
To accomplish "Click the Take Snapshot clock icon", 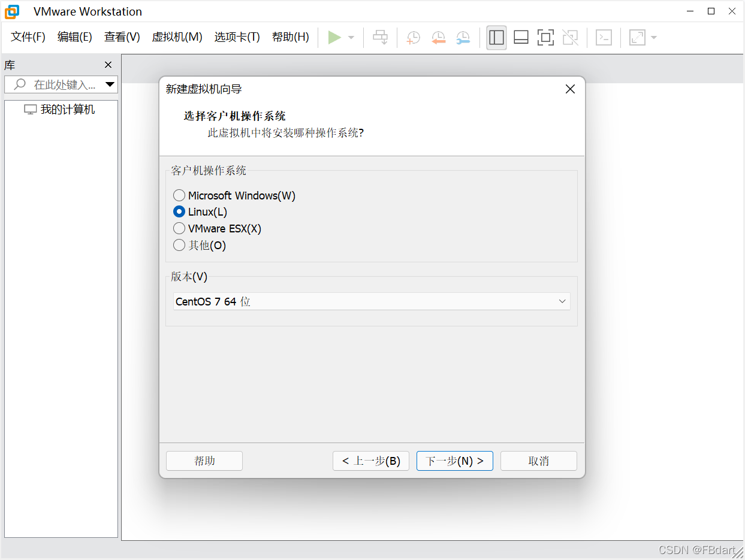I will point(413,38).
